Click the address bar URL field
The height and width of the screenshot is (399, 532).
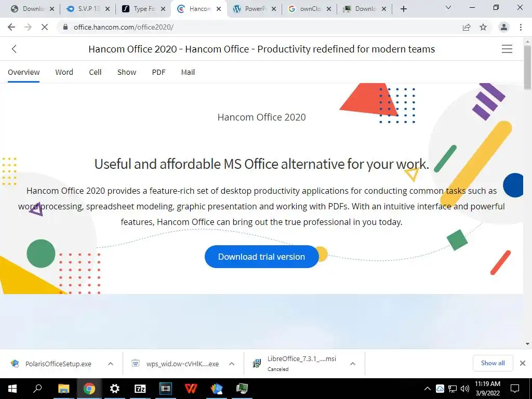click(x=261, y=27)
